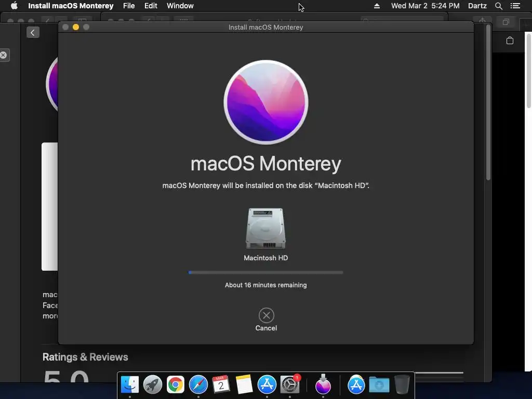Minimize the Install macOS Monterey window
The height and width of the screenshot is (399, 532).
tap(76, 27)
